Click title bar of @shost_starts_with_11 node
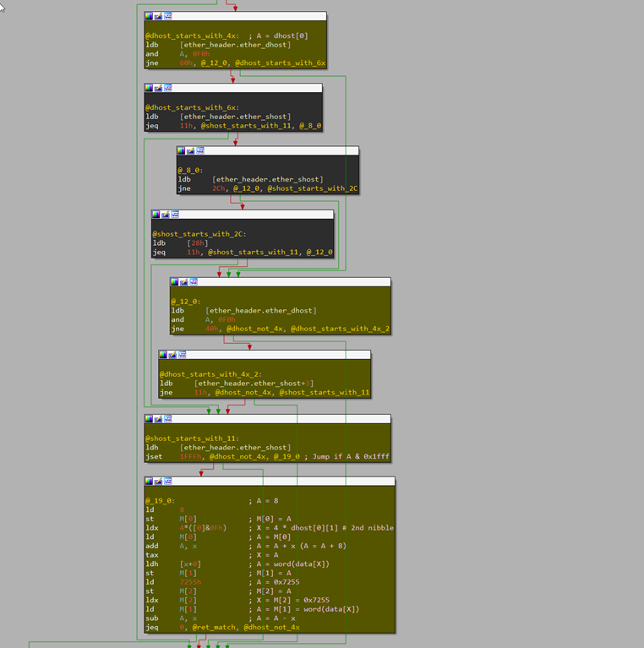The image size is (644, 648). click(x=267, y=419)
